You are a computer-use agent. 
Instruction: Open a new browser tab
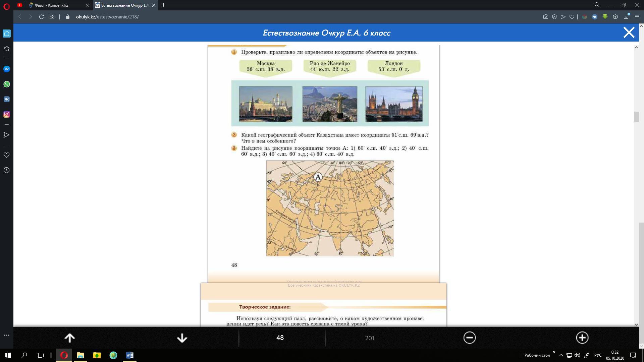coord(164,5)
